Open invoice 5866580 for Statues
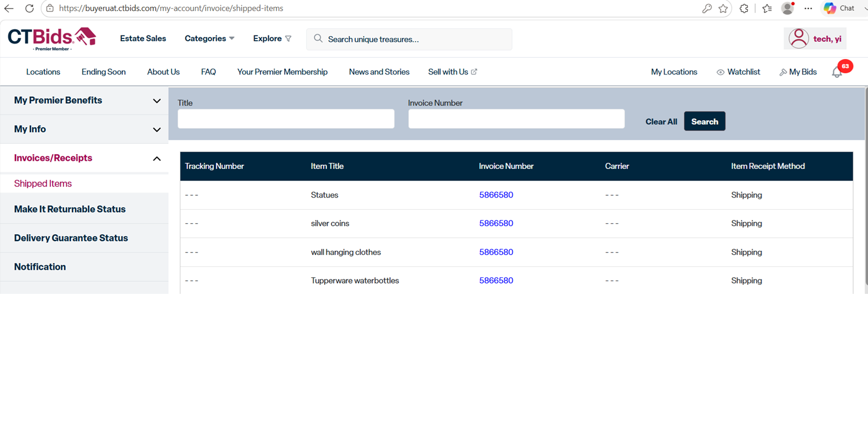This screenshot has height=425, width=868. 496,195
